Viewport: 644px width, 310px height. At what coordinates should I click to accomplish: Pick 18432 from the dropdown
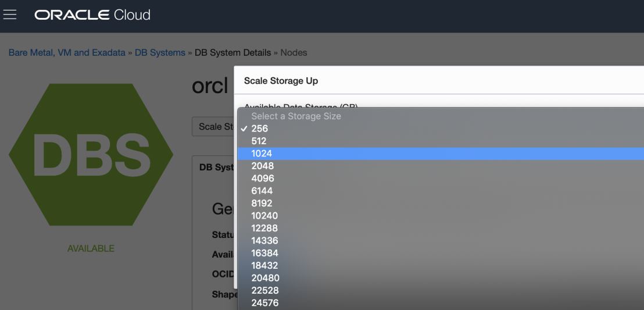[264, 265]
